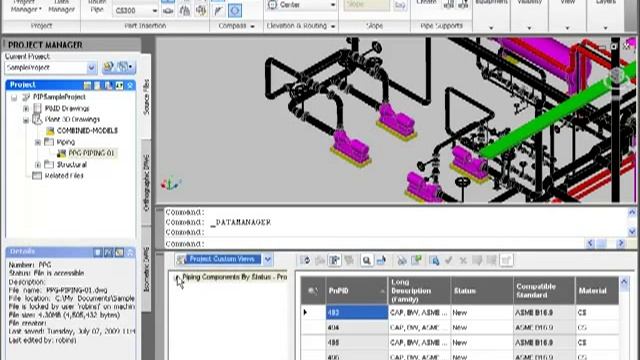
Task: Click the accept checkmark icon in Data Manager
Action: pos(449,260)
